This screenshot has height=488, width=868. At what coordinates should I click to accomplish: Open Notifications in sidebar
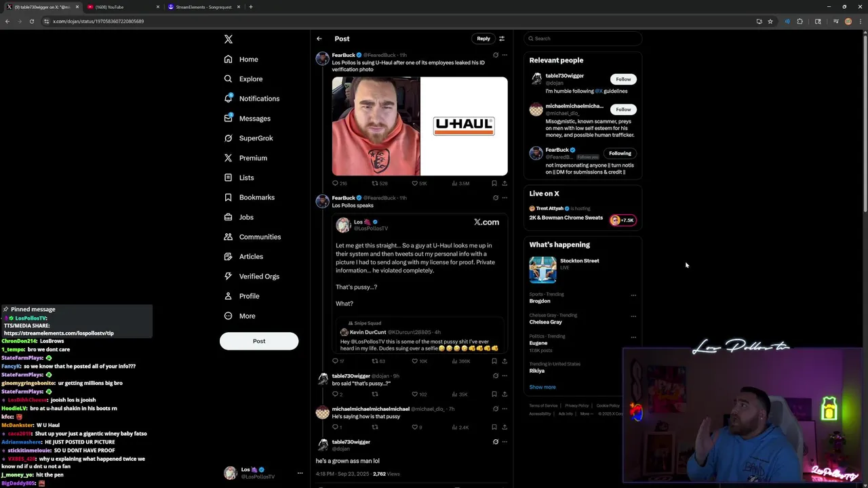point(252,98)
